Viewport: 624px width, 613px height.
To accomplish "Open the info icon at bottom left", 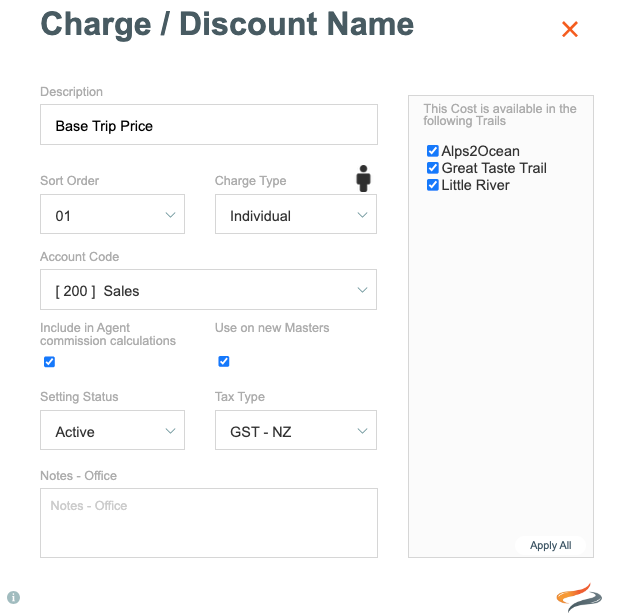I will tap(14, 597).
